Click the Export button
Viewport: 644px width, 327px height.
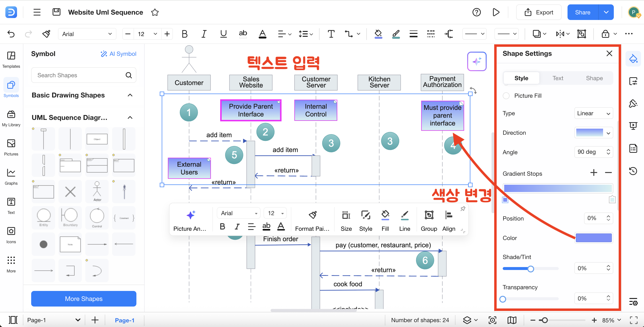(x=539, y=12)
